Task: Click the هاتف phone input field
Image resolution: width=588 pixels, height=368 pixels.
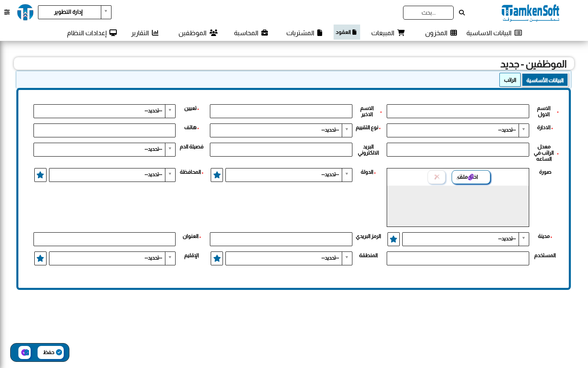Action: pos(105,130)
